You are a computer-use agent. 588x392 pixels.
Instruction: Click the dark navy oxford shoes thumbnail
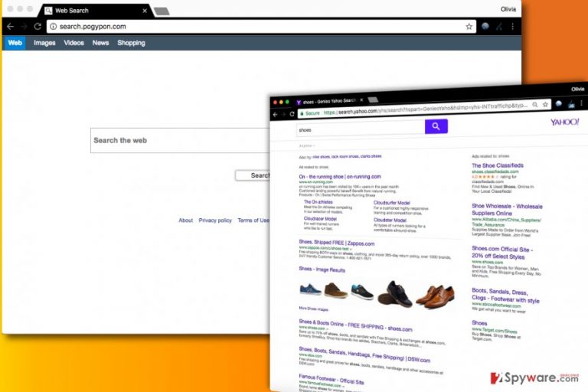tap(395, 294)
